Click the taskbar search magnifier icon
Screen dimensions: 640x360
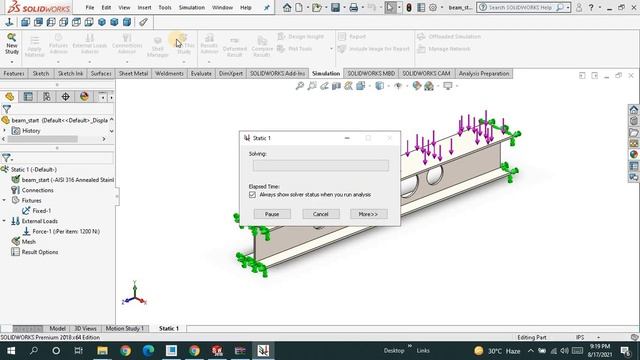(34, 351)
